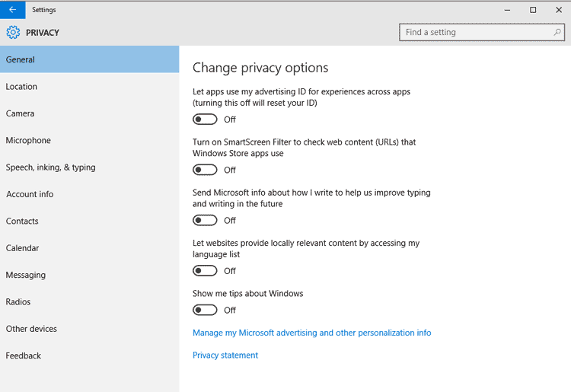The height and width of the screenshot is (392, 571).
Task: Close the Settings window
Action: coord(559,10)
